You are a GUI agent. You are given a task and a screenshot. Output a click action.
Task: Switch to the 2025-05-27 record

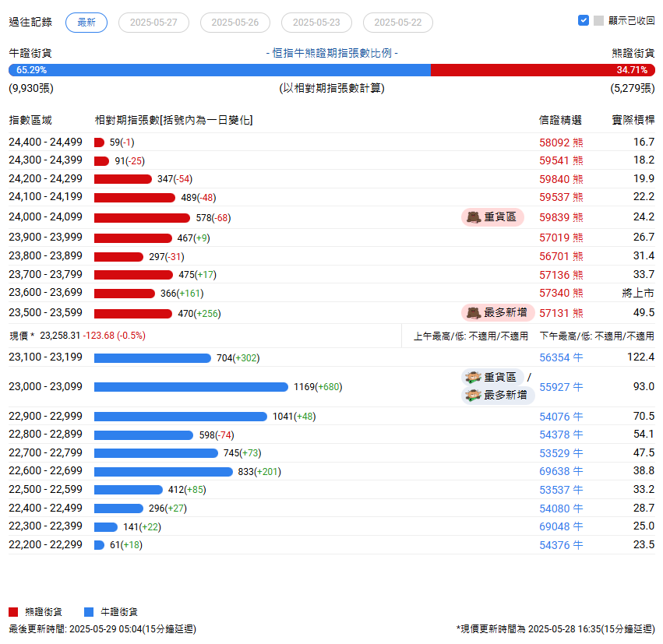(153, 23)
